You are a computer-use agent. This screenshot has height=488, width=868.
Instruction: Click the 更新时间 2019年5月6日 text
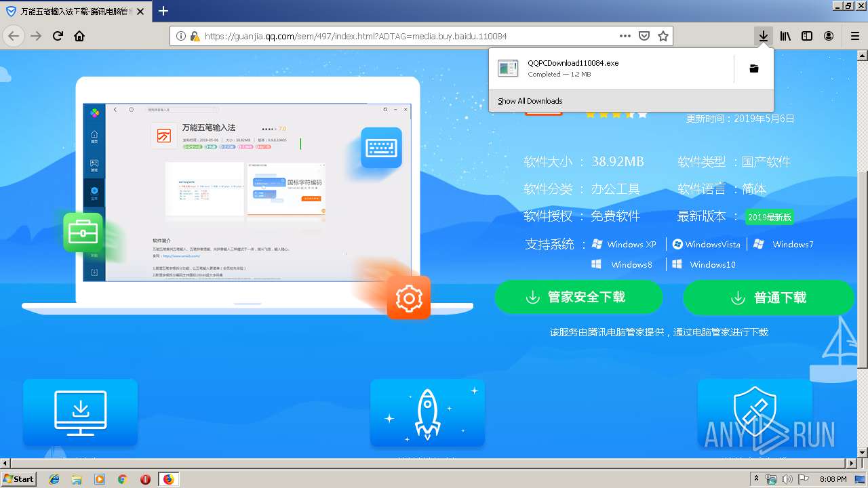[x=741, y=119]
